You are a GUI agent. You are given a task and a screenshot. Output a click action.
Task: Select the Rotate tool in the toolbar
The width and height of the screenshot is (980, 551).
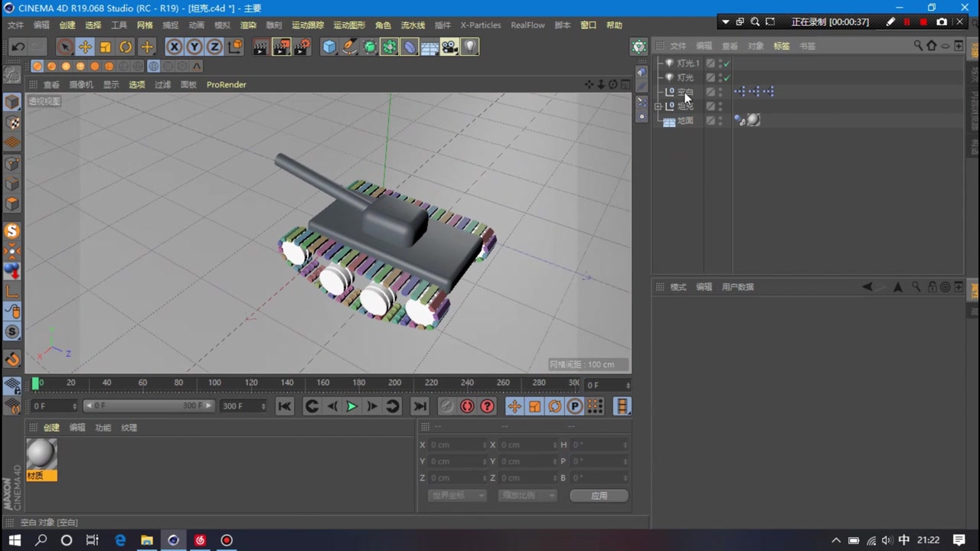click(x=125, y=47)
